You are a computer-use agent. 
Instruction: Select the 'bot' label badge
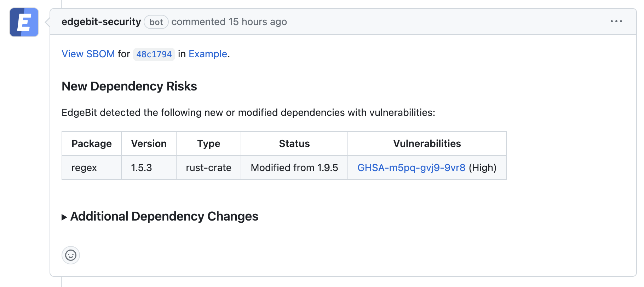tap(156, 22)
